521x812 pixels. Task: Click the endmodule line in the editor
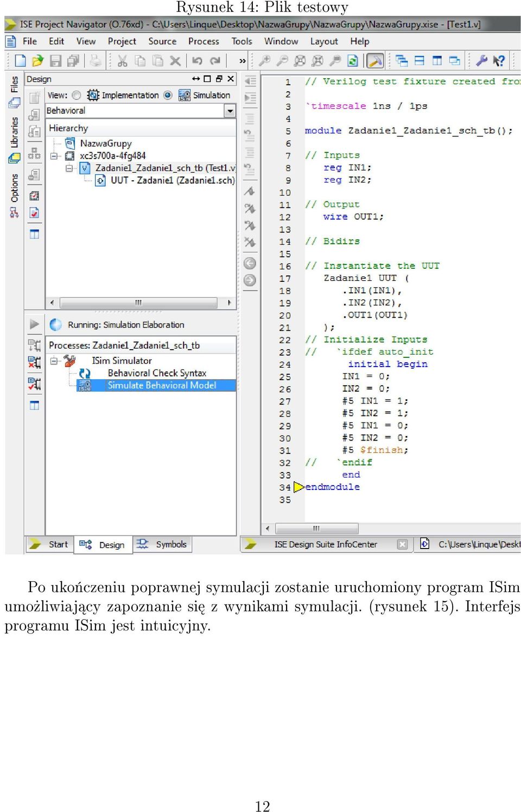click(332, 487)
